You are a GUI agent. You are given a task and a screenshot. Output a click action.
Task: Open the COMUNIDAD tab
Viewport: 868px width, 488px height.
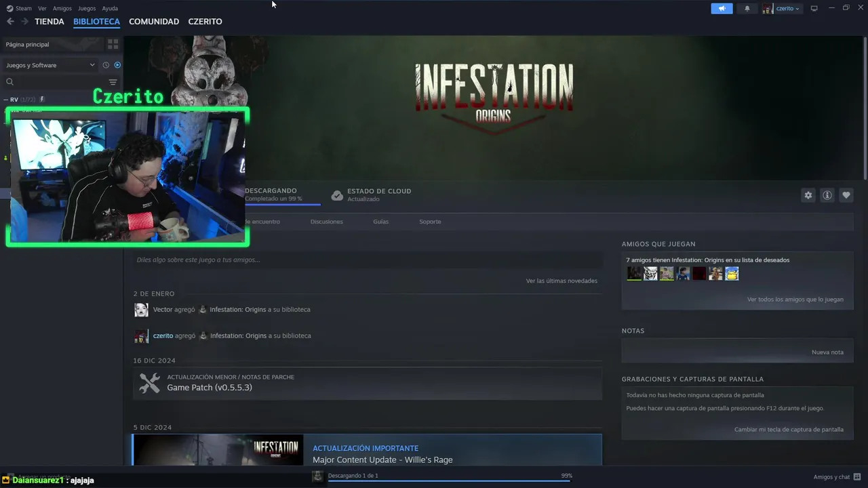[x=154, y=22]
